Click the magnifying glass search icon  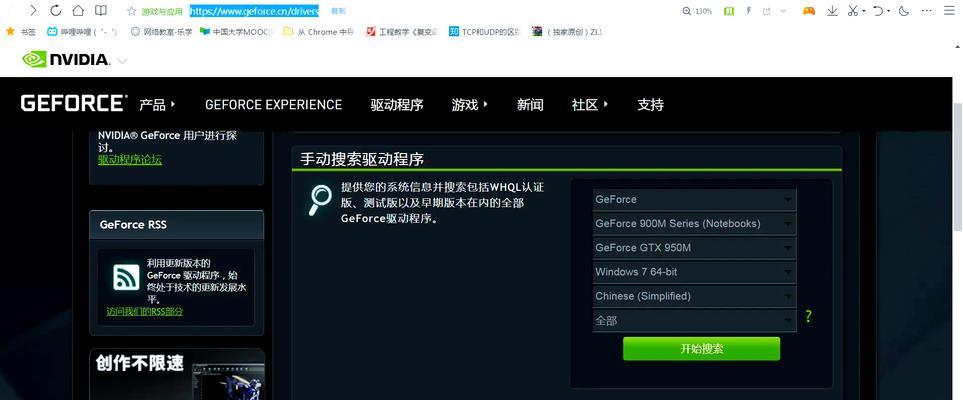coord(319,200)
